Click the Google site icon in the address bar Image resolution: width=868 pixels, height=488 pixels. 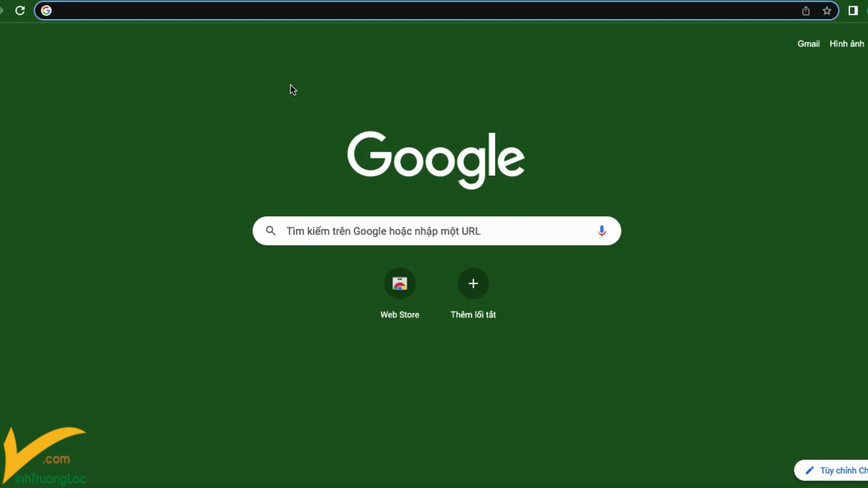[x=46, y=10]
